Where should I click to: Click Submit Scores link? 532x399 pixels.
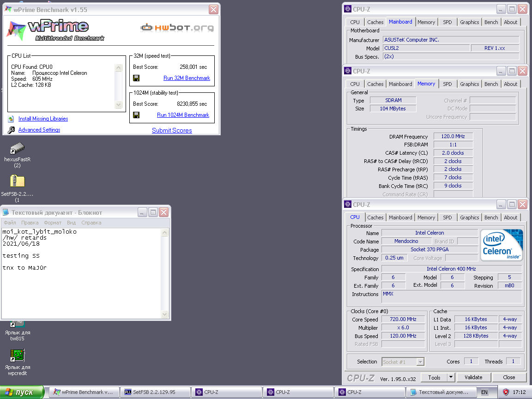pos(172,130)
